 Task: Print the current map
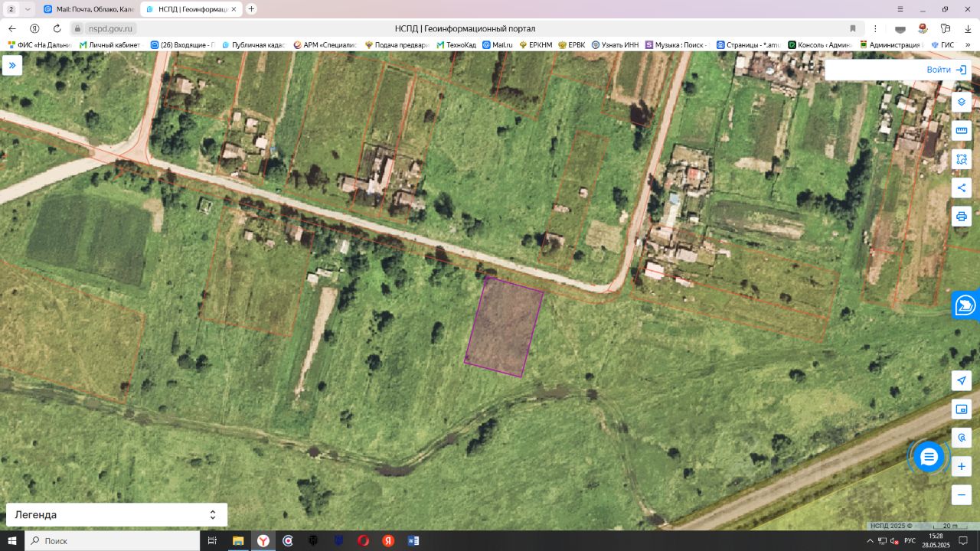(x=962, y=217)
